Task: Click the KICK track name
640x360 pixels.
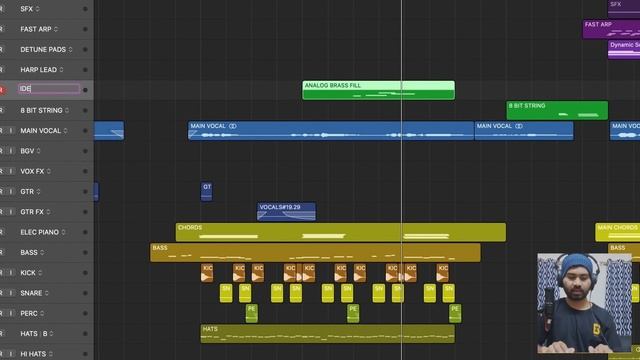Action: (28, 273)
